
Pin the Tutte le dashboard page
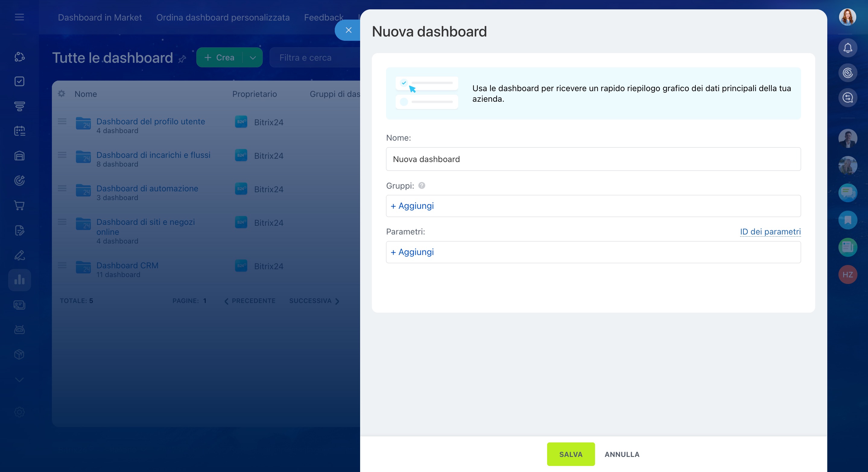click(182, 59)
